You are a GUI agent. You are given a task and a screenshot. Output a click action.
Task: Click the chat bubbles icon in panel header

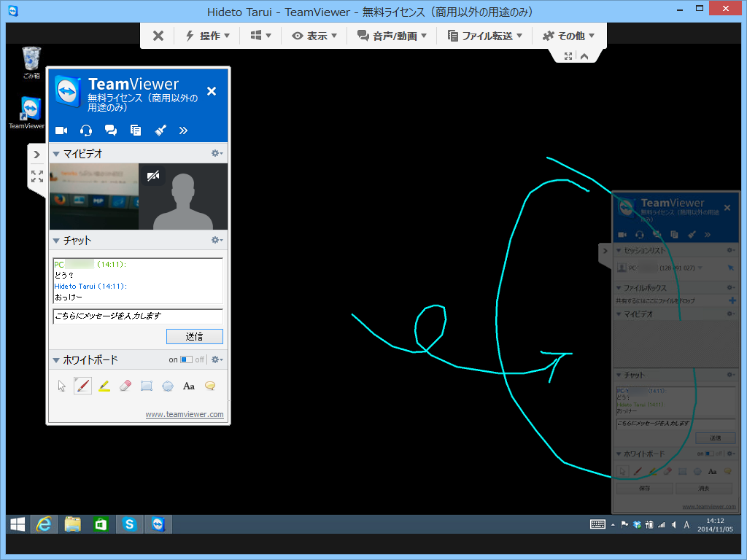pyautogui.click(x=111, y=131)
